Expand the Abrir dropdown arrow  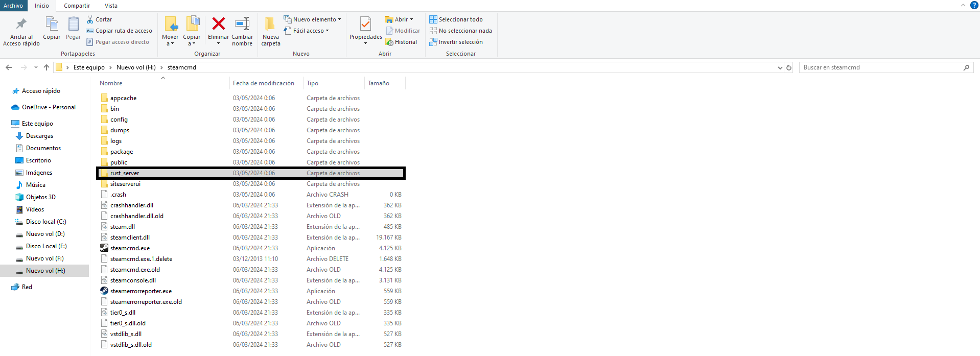tap(411, 19)
